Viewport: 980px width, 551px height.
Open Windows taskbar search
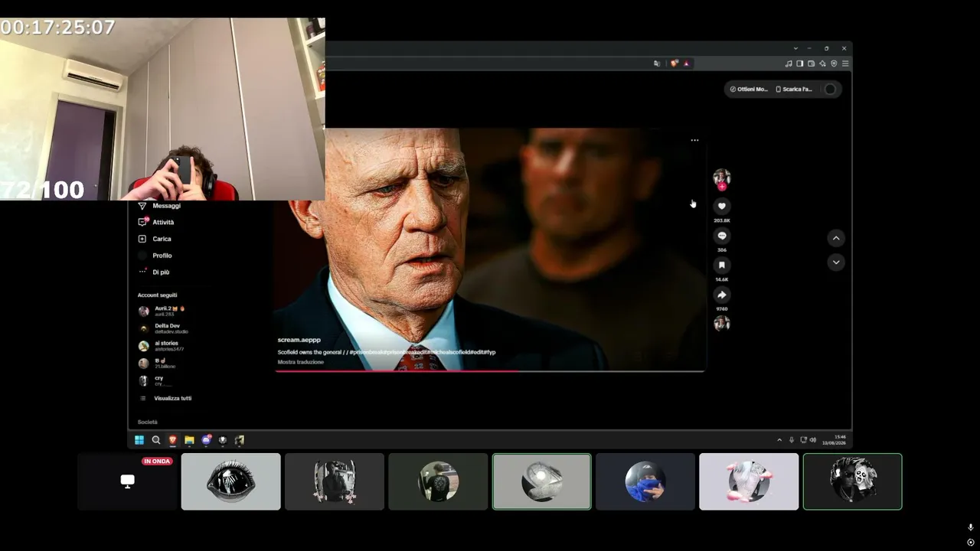pyautogui.click(x=156, y=440)
